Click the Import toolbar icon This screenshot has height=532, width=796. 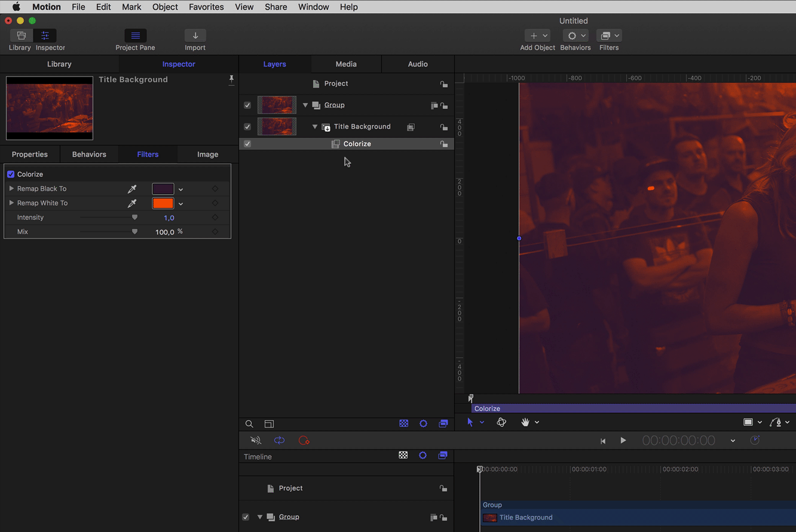195,36
